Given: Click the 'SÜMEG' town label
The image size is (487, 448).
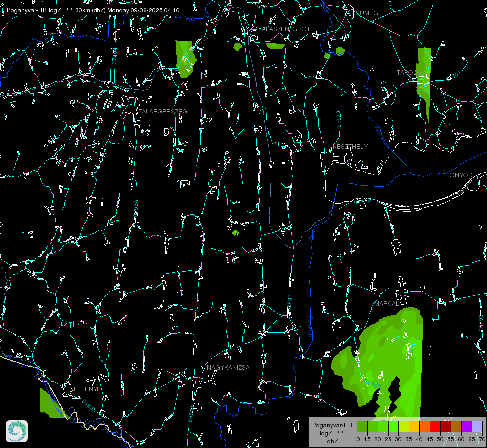Looking at the screenshot, I should coord(367,13).
